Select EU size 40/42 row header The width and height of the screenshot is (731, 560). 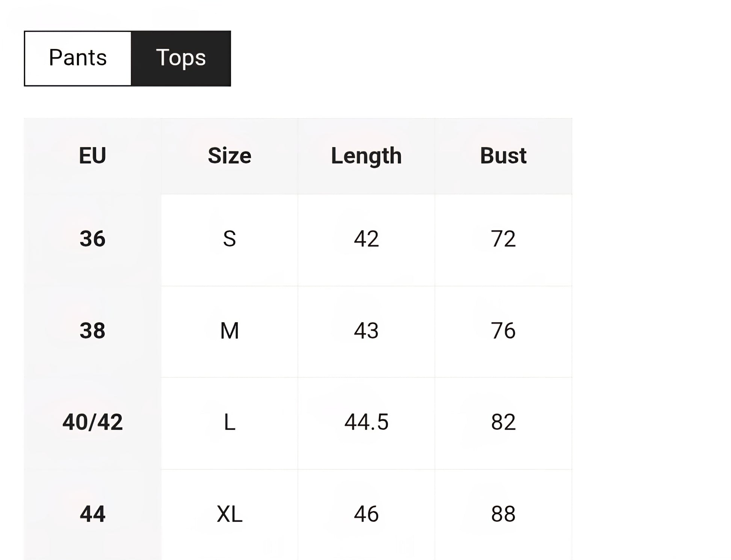tap(92, 422)
